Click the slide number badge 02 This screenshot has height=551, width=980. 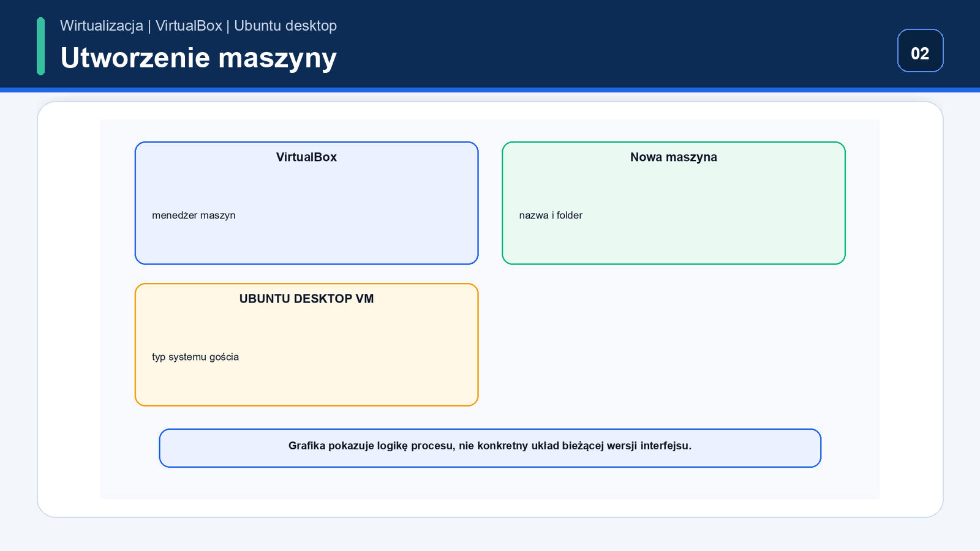coord(920,51)
